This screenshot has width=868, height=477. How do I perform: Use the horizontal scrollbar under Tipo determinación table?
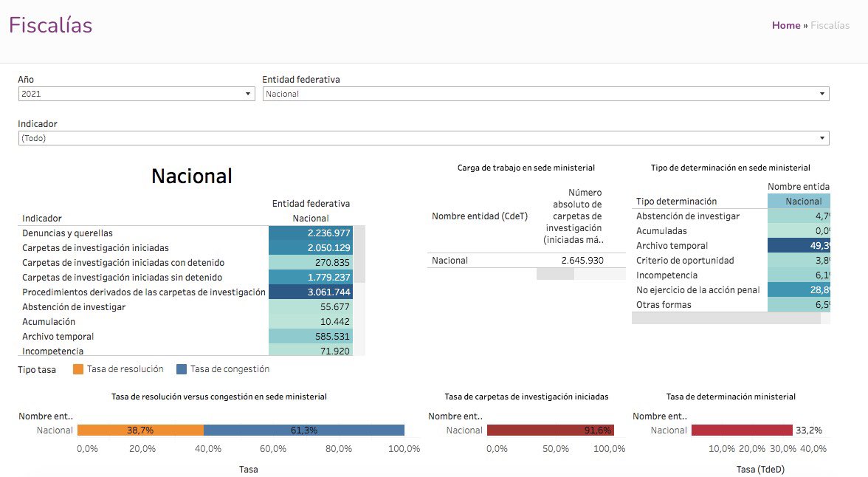pyautogui.click(x=726, y=318)
